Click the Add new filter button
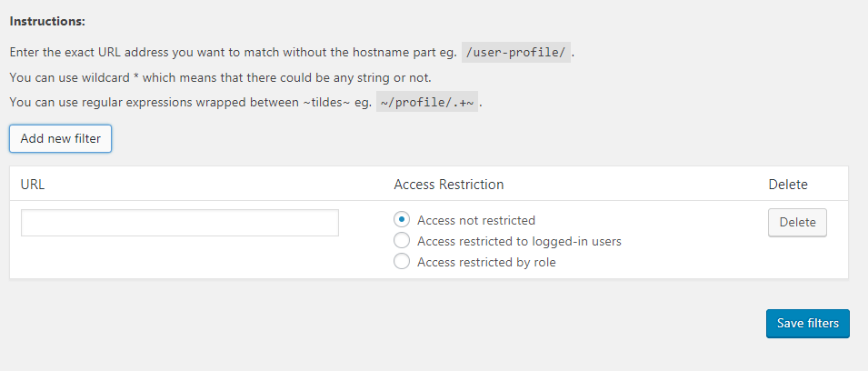Viewport: 868px width, 371px height. coord(60,138)
